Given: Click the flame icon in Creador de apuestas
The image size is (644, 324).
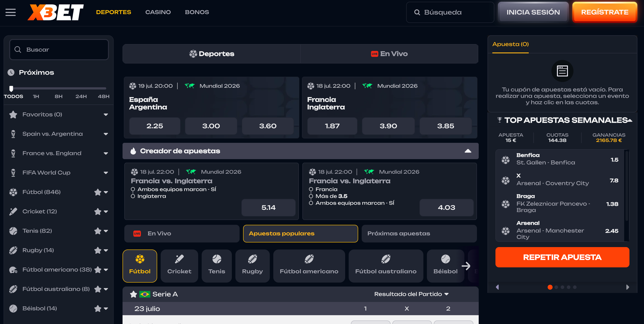Looking at the screenshot, I should pos(133,151).
